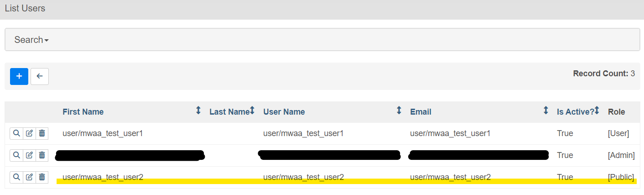
Task: Click the Email column header
Action: click(421, 112)
